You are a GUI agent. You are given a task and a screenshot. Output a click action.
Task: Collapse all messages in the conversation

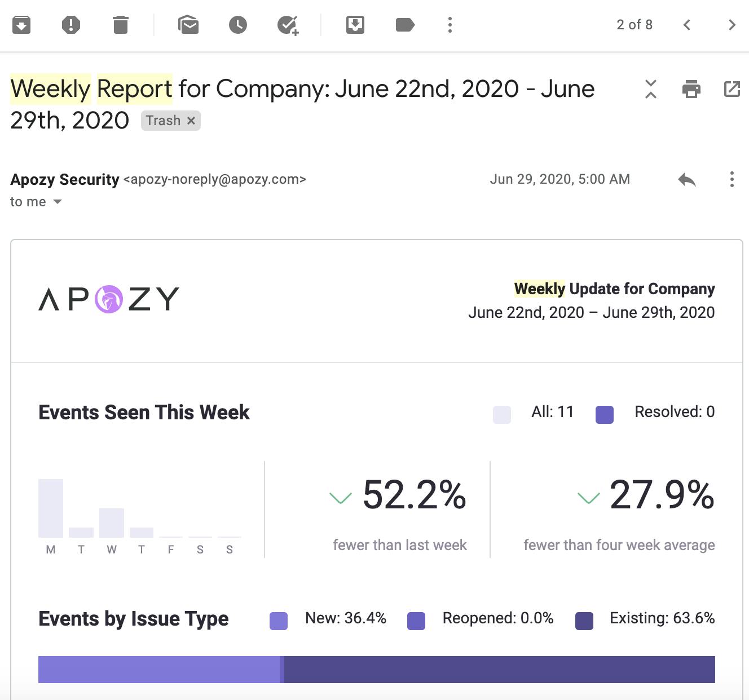[x=651, y=89]
